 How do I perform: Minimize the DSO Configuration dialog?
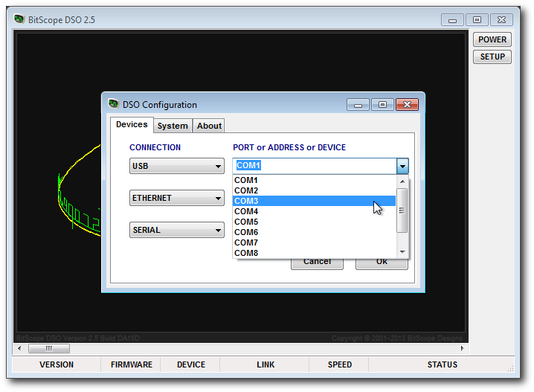pos(358,105)
